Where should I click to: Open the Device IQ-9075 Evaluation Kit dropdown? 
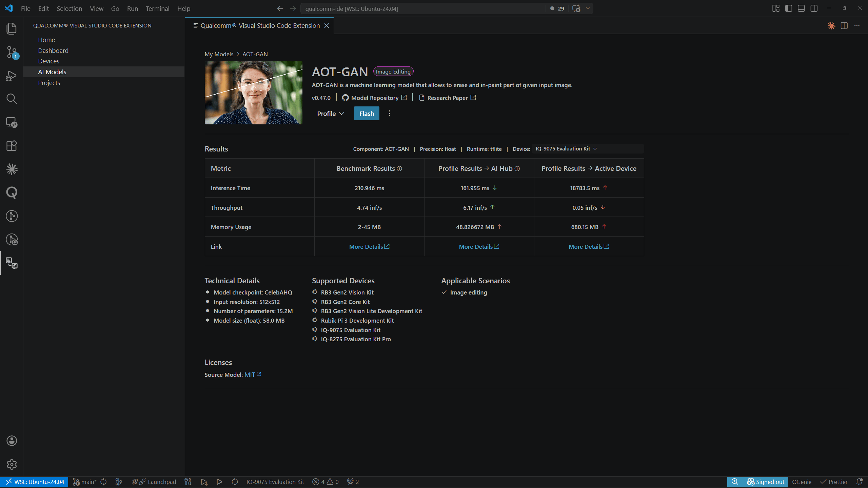pos(588,149)
